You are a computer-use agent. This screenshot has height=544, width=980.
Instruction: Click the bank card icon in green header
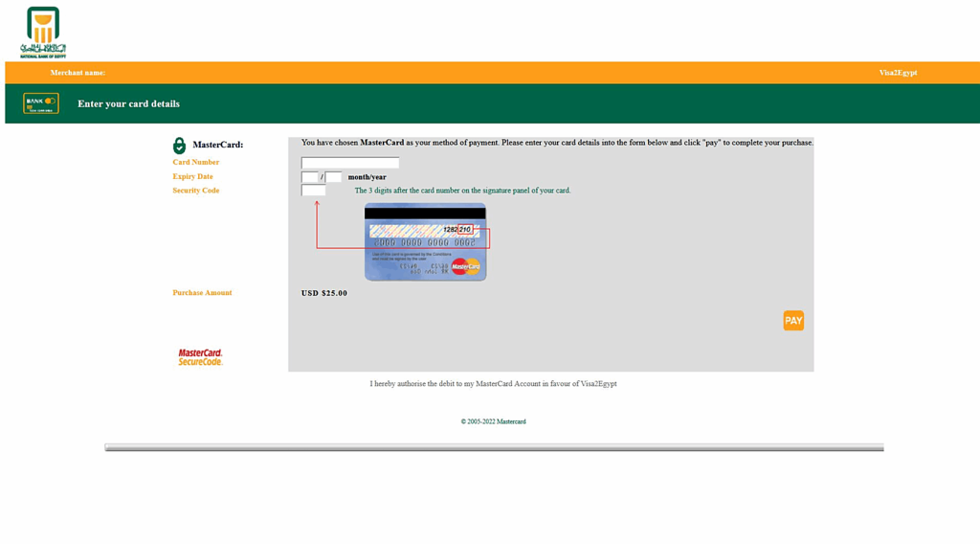coord(41,103)
